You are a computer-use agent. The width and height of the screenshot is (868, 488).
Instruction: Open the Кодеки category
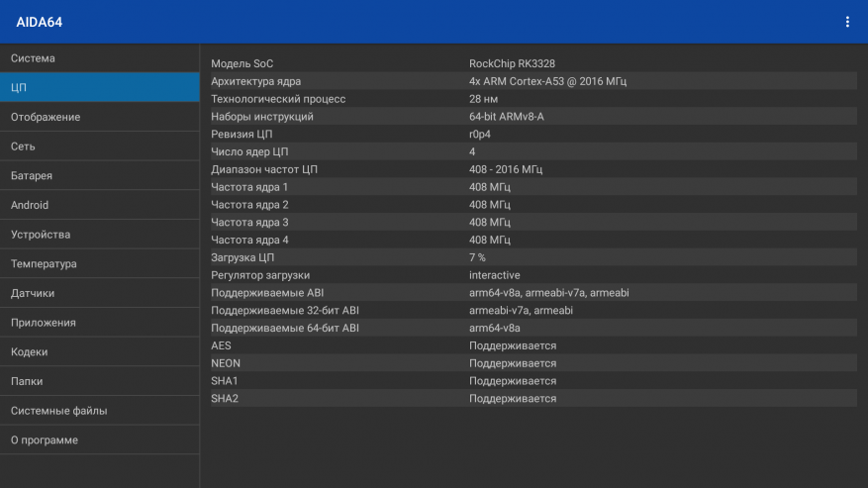(x=99, y=351)
